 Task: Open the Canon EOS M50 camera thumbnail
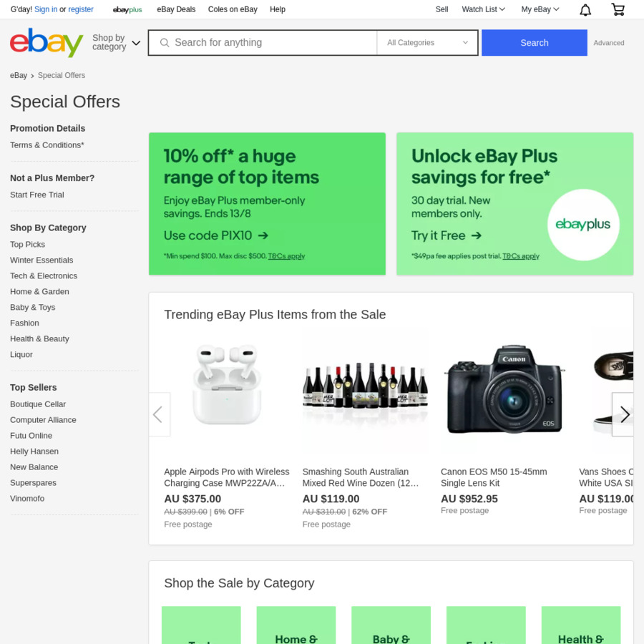tap(504, 391)
